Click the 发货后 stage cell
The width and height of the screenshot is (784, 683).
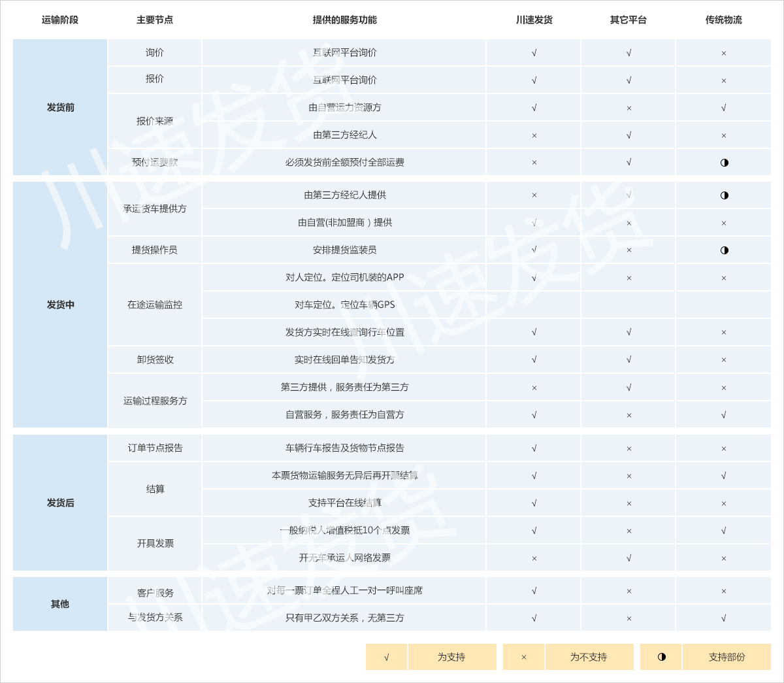[60, 503]
